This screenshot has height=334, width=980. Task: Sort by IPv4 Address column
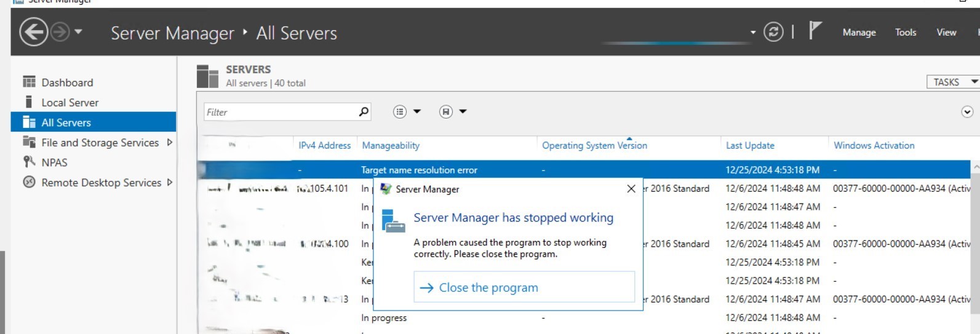pyautogui.click(x=324, y=146)
